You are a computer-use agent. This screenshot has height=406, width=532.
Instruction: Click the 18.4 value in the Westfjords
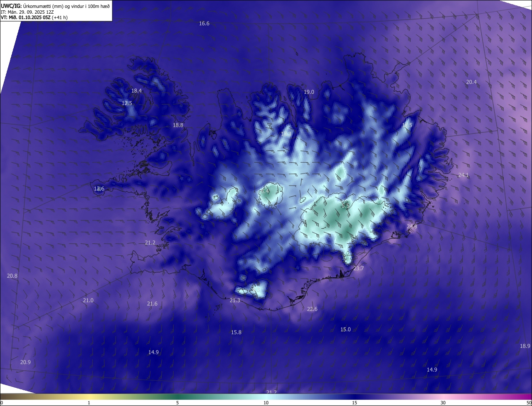pyautogui.click(x=136, y=90)
